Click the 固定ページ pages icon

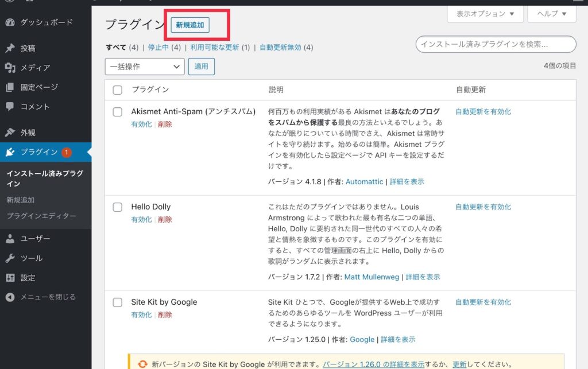tap(10, 87)
